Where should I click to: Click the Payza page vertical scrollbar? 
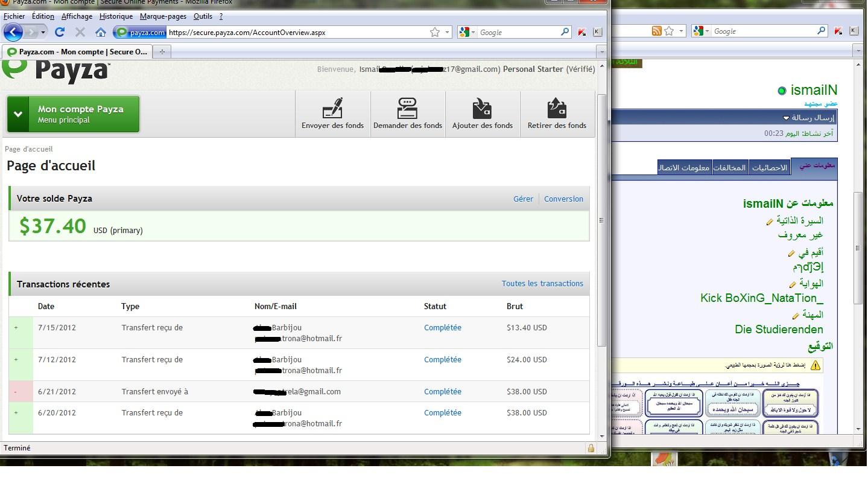coord(601,220)
